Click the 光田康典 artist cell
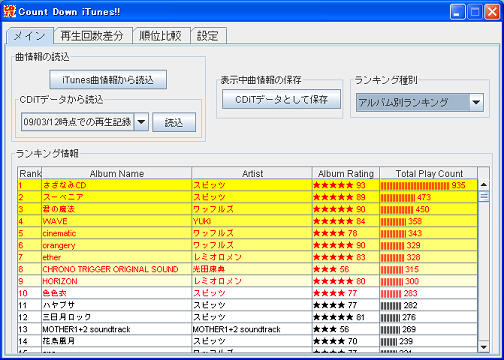504x360 pixels. click(252, 269)
